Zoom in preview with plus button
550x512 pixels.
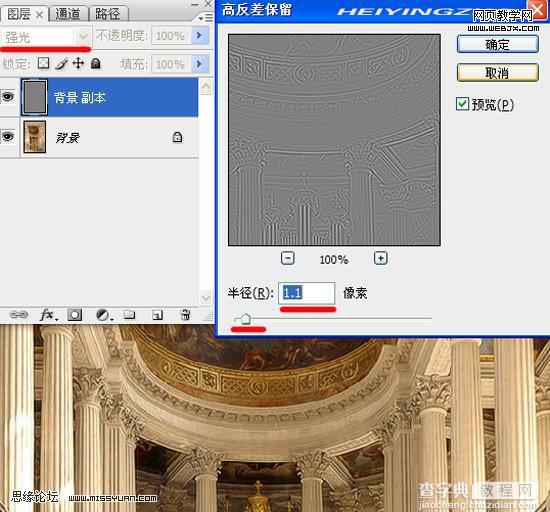(381, 258)
